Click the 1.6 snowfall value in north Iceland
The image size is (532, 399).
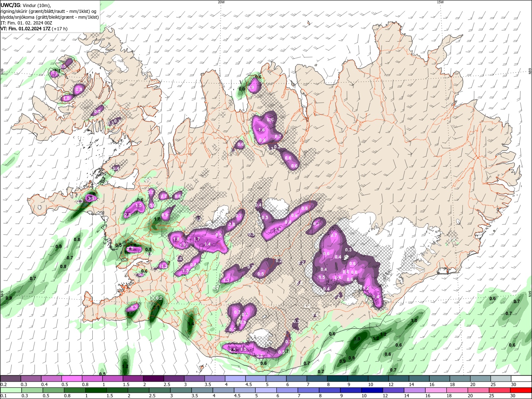pyautogui.click(x=261, y=130)
